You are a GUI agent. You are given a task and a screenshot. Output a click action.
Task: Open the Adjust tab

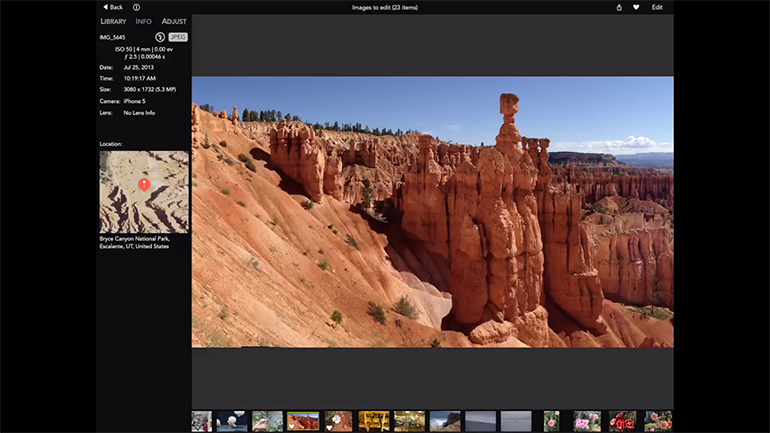pos(174,21)
